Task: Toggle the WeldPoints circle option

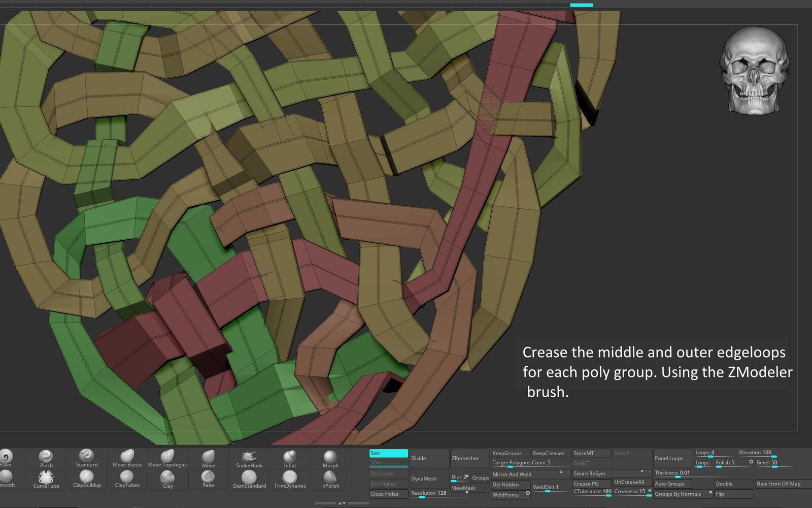Action: click(x=528, y=493)
